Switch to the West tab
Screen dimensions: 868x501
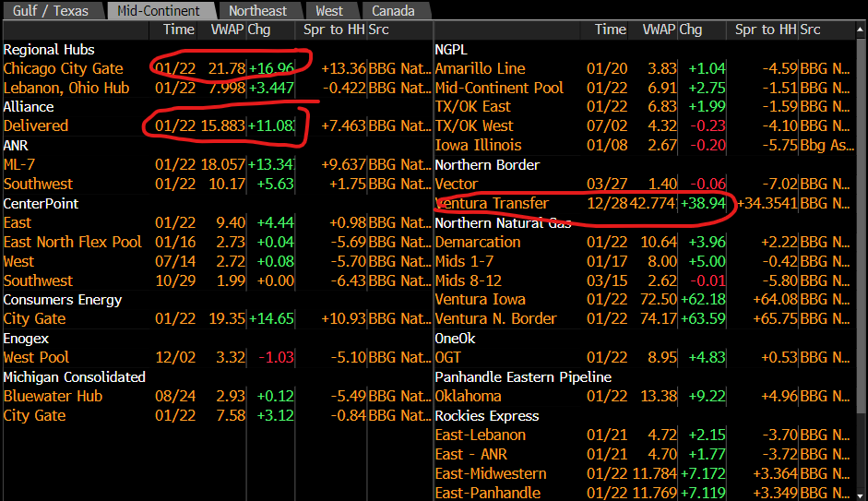pyautogui.click(x=329, y=10)
